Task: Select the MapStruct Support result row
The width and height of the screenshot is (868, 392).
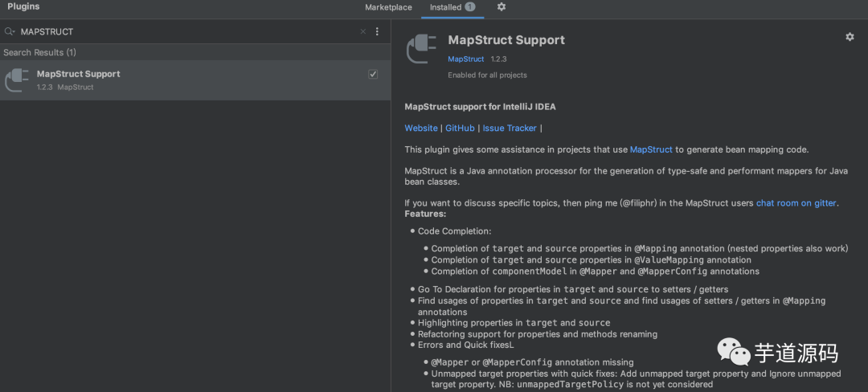Action: pyautogui.click(x=195, y=80)
